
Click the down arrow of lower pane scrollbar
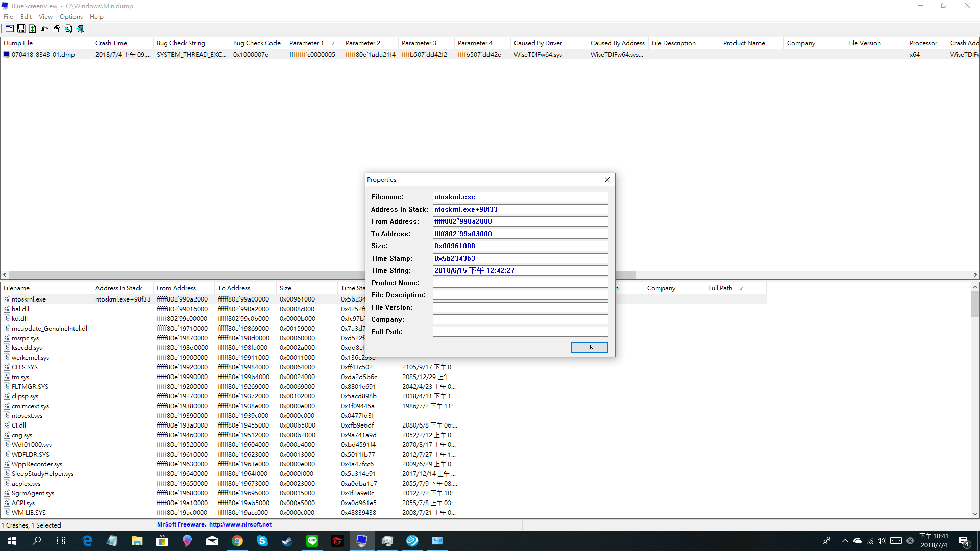[x=975, y=514]
